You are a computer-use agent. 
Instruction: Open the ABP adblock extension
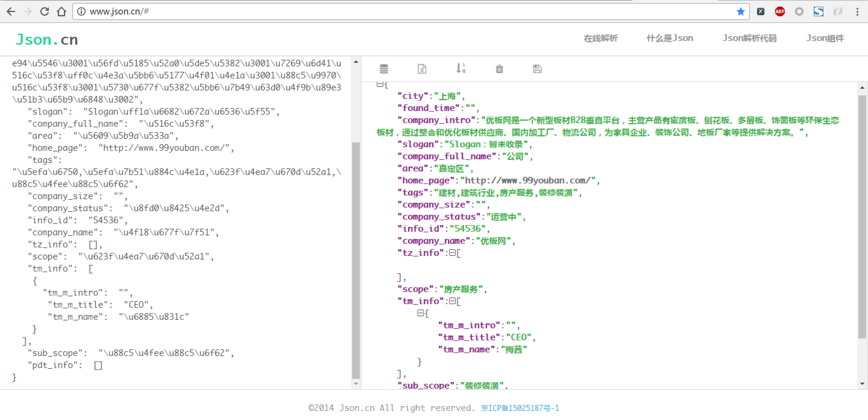click(780, 12)
